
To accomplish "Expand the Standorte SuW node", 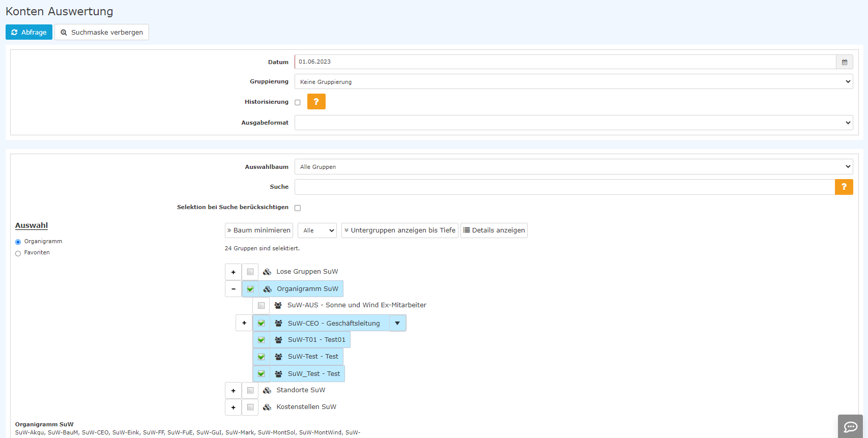I will tap(233, 390).
